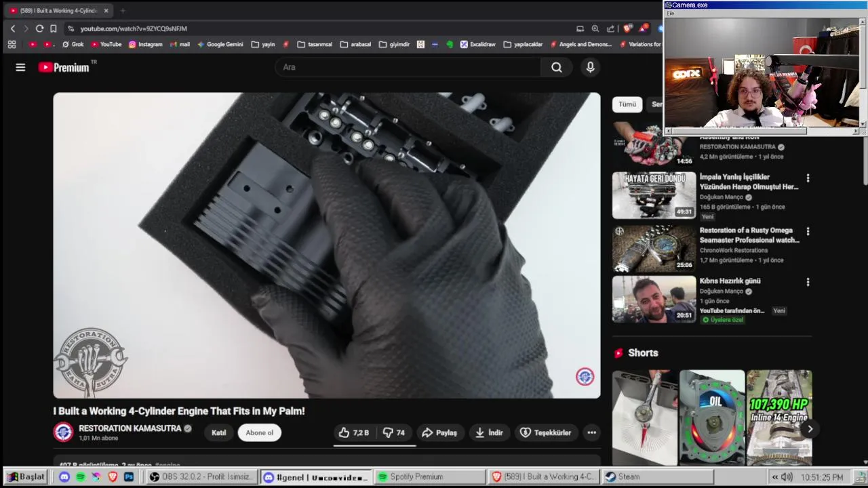Dislike the video with thumbs down

click(x=394, y=432)
